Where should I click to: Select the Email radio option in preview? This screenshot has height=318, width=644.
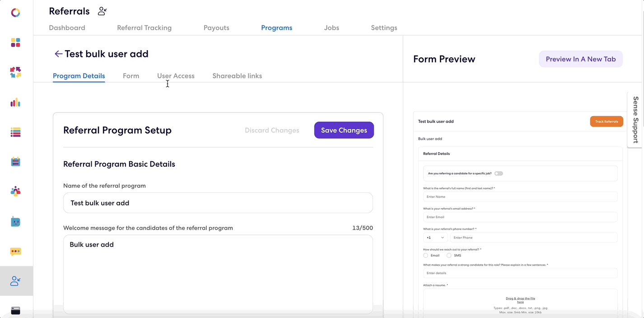pyautogui.click(x=425, y=256)
